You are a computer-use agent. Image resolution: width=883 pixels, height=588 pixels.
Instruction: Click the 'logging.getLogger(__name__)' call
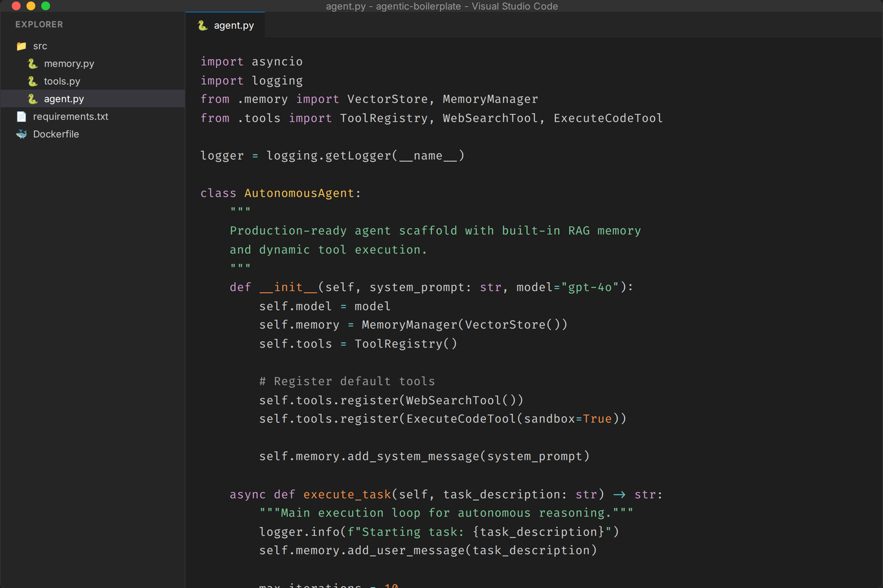[365, 156]
